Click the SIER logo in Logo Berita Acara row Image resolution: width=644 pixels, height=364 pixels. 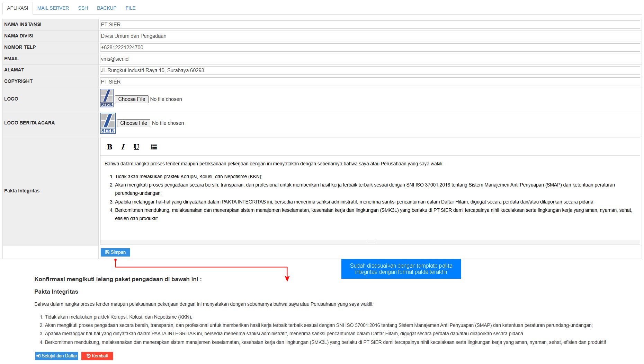(x=108, y=123)
